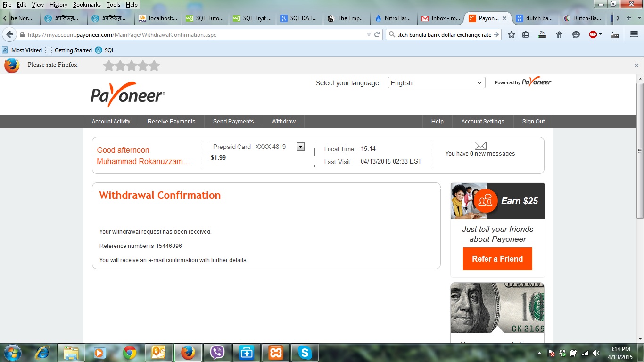The height and width of the screenshot is (362, 644).
Task: Open the Most Visited bookmark folder
Action: [22, 50]
